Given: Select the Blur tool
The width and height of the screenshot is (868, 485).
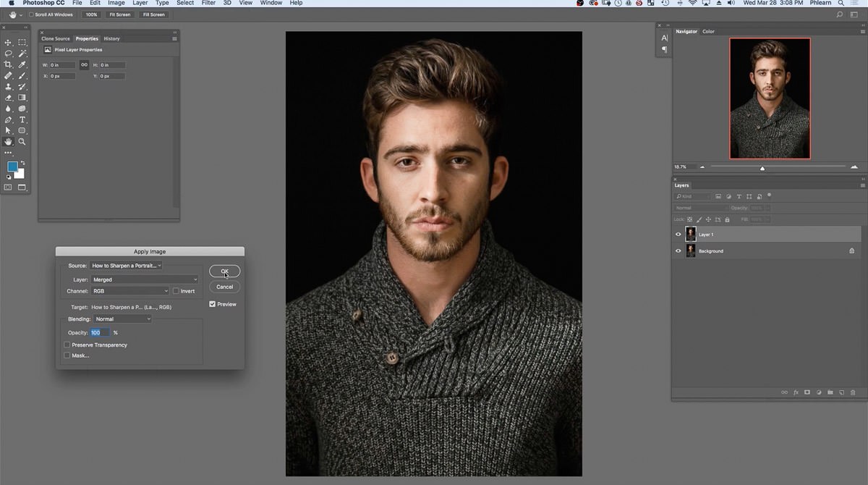Looking at the screenshot, I should coord(9,109).
